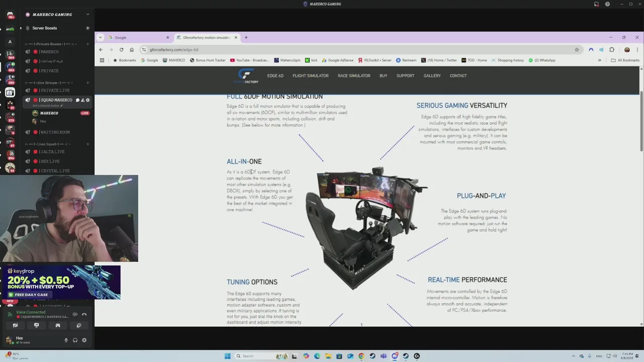Go back in Chrome
Screen dimensions: 644x362
click(x=101, y=50)
